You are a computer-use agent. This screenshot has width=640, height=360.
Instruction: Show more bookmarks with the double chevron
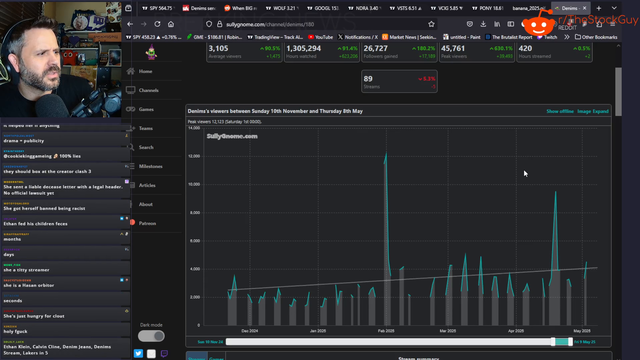(x=567, y=37)
